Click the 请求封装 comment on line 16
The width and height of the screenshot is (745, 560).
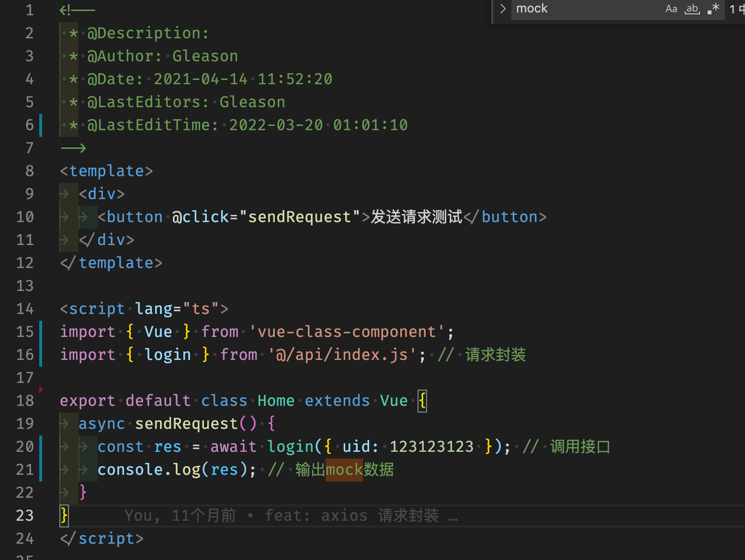pyautogui.click(x=482, y=355)
